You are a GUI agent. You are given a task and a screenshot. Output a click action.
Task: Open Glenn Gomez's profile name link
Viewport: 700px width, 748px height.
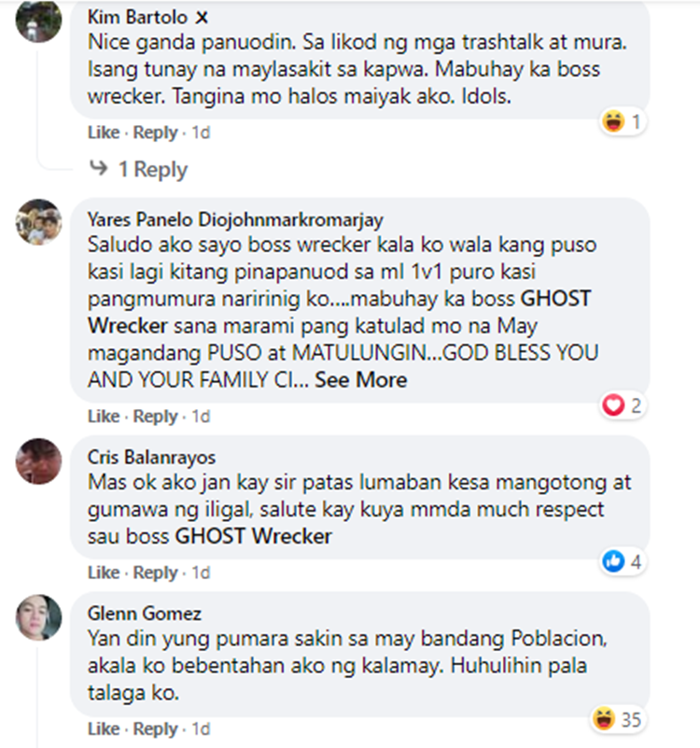point(145,614)
